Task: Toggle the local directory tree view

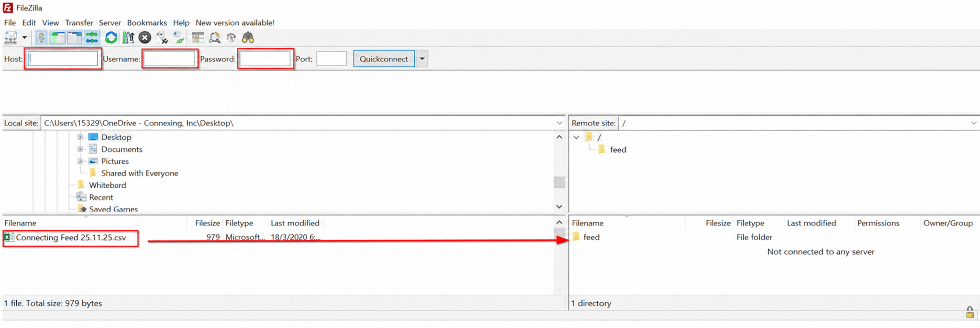Action: pos(58,37)
